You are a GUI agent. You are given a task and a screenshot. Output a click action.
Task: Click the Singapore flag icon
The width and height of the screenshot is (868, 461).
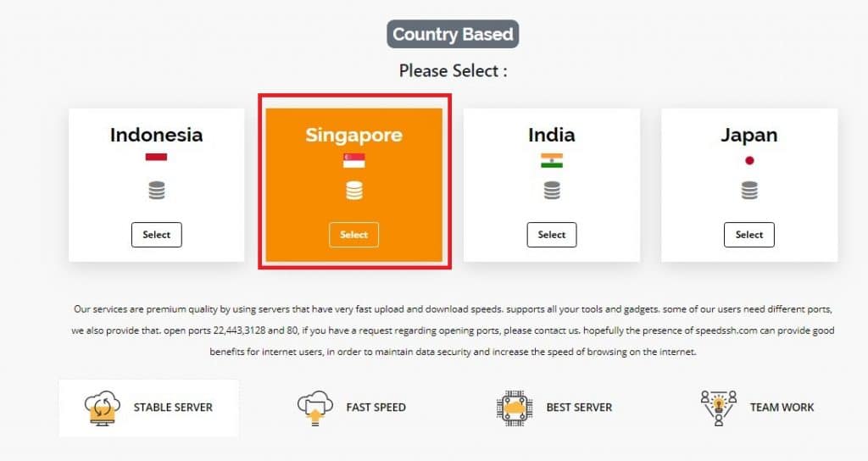[354, 161]
